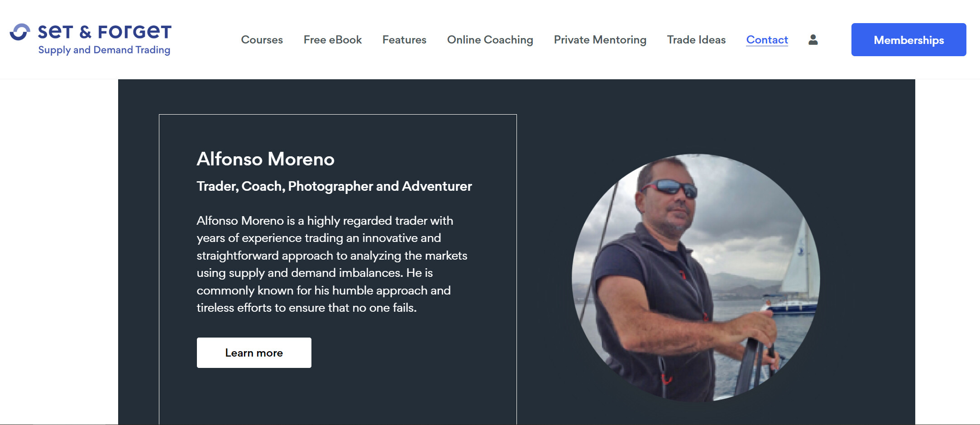The height and width of the screenshot is (425, 980).
Task: Click the Set & Forget swirl logo icon
Action: pos(20,32)
